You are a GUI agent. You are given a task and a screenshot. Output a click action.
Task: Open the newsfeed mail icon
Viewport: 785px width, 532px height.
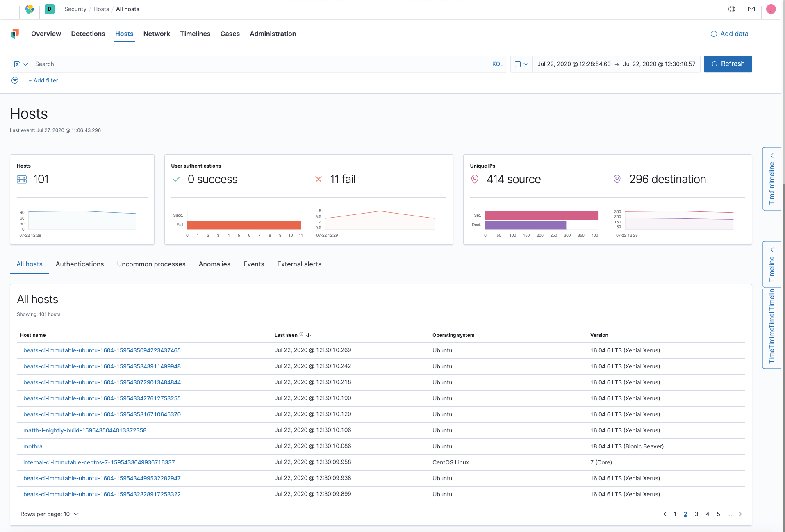(751, 9)
